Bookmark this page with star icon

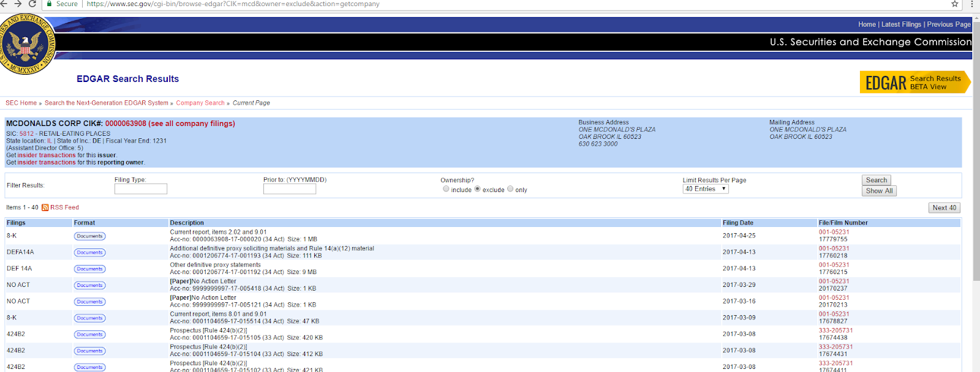(x=954, y=4)
